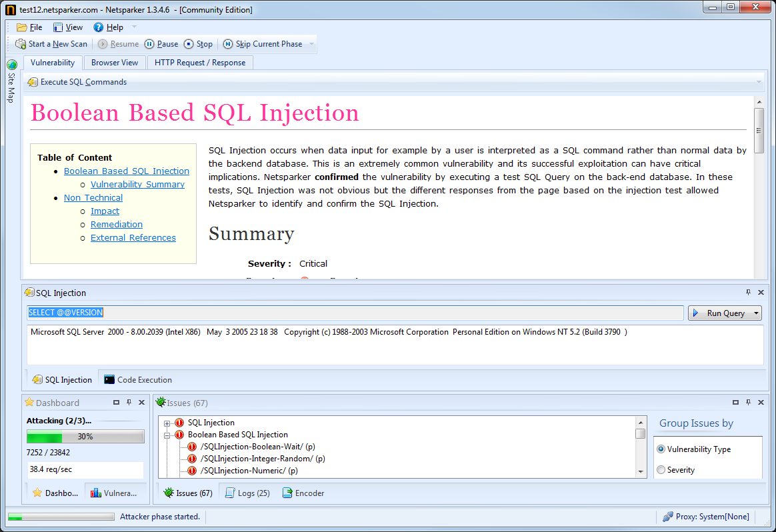The height and width of the screenshot is (532, 776).
Task: Maximize the Issues panel
Action: 735,403
